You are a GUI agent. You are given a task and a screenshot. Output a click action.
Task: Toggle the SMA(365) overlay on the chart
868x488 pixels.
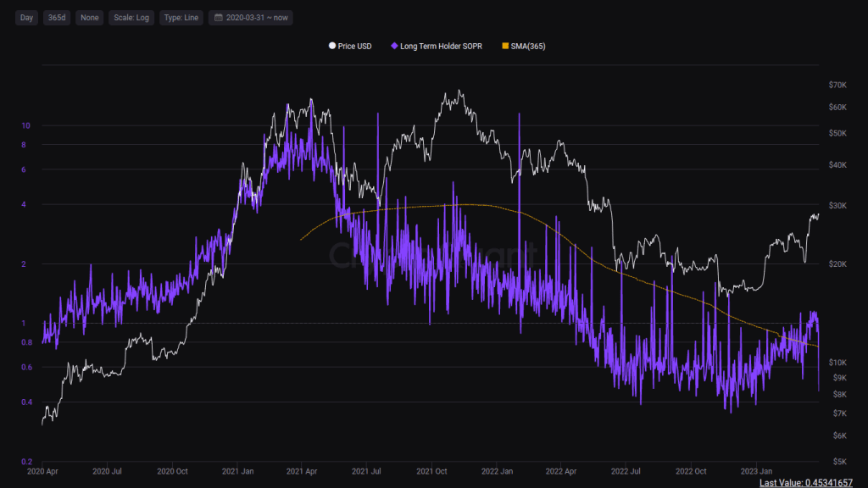pyautogui.click(x=526, y=46)
